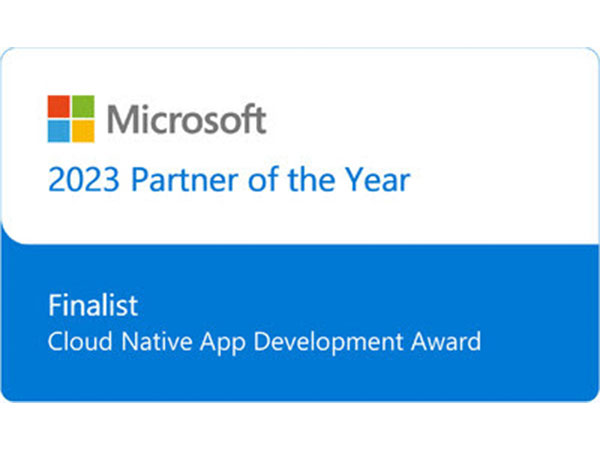Click the blue square of Microsoft logo

pyautogui.click(x=59, y=131)
